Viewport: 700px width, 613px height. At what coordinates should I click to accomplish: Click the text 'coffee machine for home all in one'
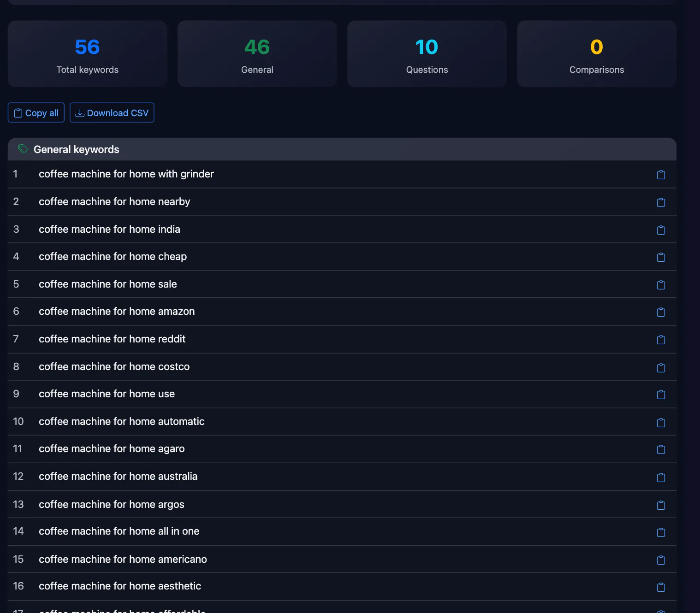(x=119, y=531)
